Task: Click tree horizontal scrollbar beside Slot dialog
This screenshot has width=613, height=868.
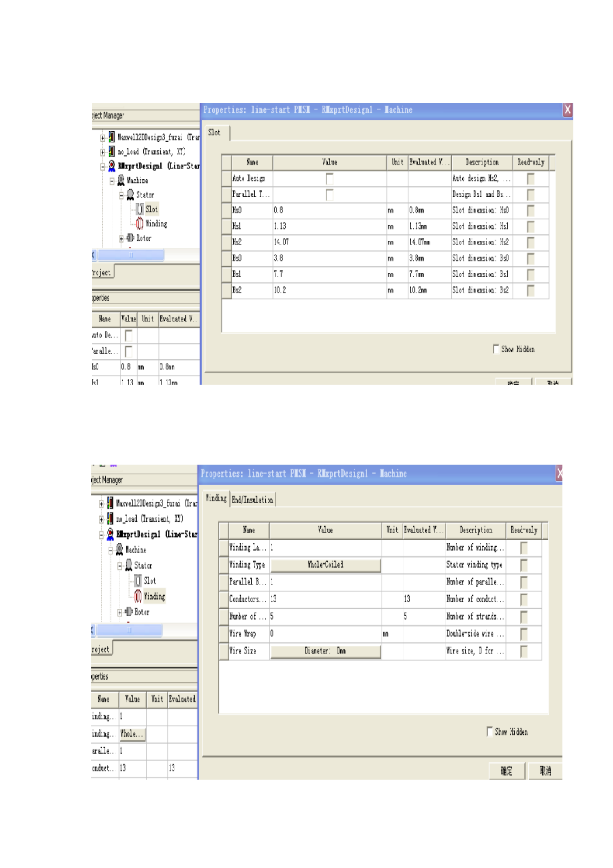Action: point(131,255)
